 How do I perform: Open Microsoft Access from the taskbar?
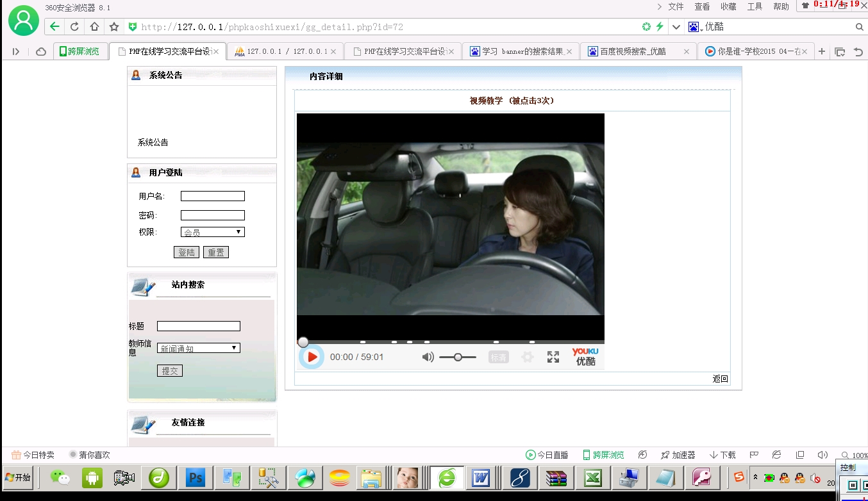(702, 478)
